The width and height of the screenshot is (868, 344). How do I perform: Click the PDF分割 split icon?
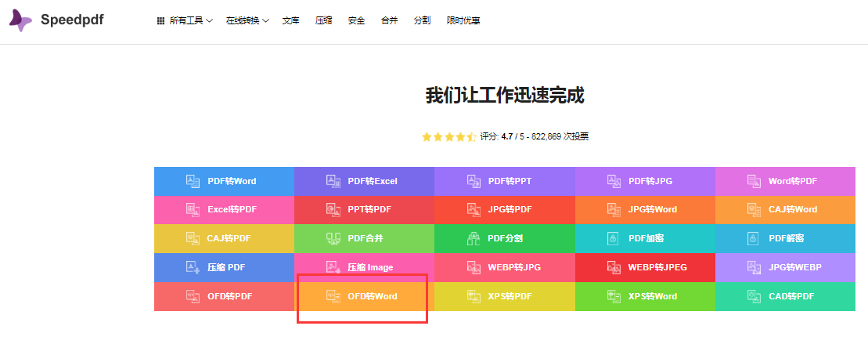click(474, 239)
